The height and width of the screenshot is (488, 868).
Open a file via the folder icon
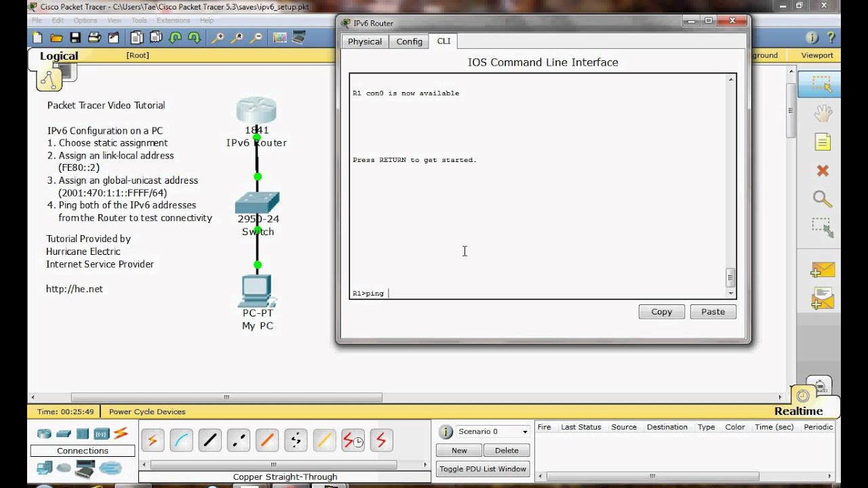[56, 38]
